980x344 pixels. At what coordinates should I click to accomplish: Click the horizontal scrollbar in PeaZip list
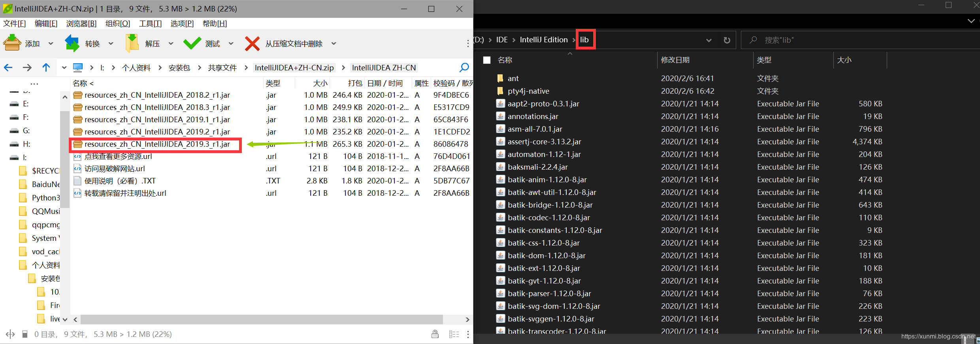pyautogui.click(x=262, y=319)
